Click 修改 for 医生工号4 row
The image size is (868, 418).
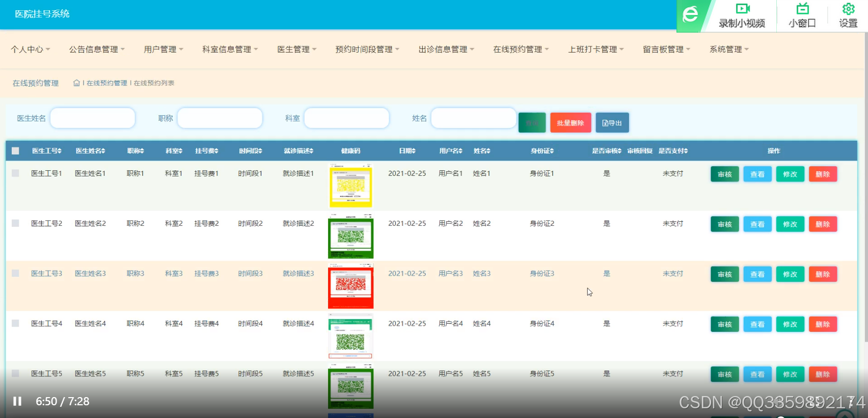(x=790, y=324)
